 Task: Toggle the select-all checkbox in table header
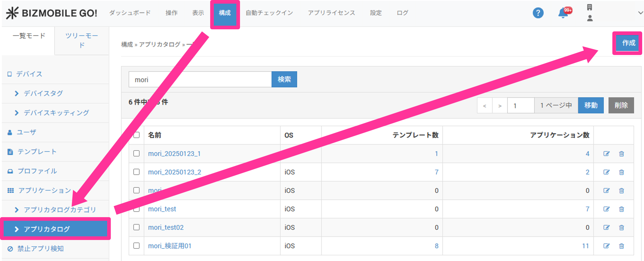pyautogui.click(x=136, y=135)
